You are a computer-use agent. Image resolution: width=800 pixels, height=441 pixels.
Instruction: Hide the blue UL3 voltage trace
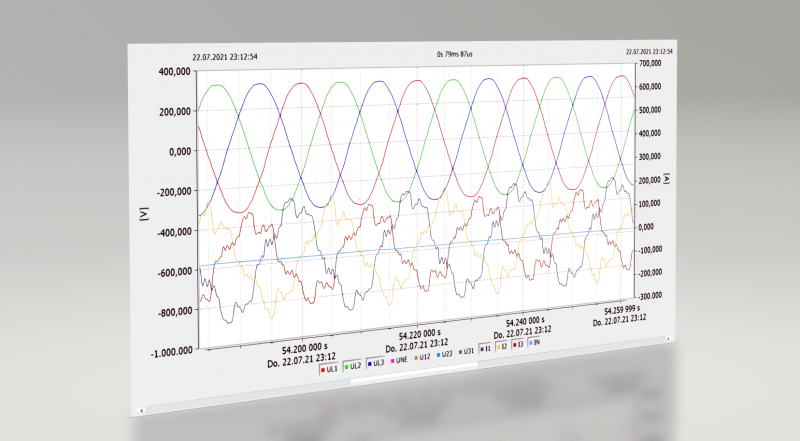coord(377,364)
